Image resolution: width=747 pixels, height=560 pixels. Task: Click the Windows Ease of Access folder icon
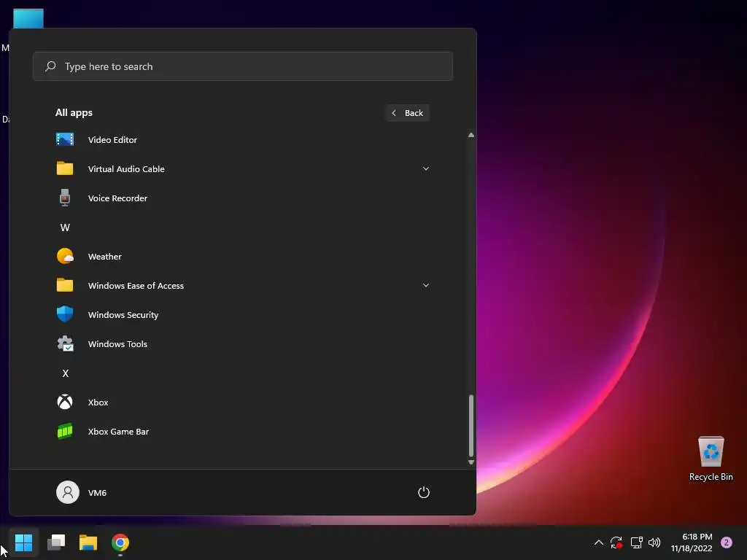tap(65, 285)
